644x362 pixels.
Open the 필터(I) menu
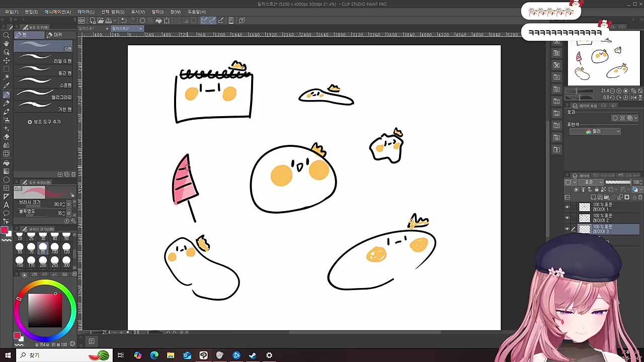[157, 12]
